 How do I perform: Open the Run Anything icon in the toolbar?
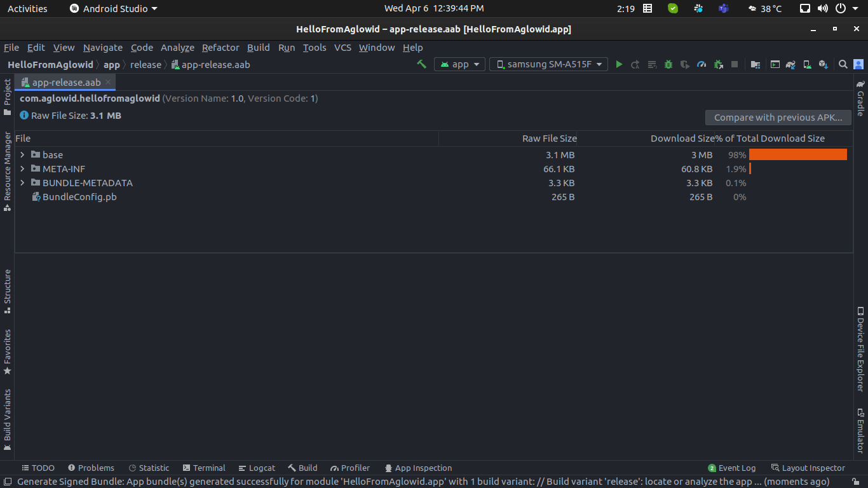click(x=775, y=64)
